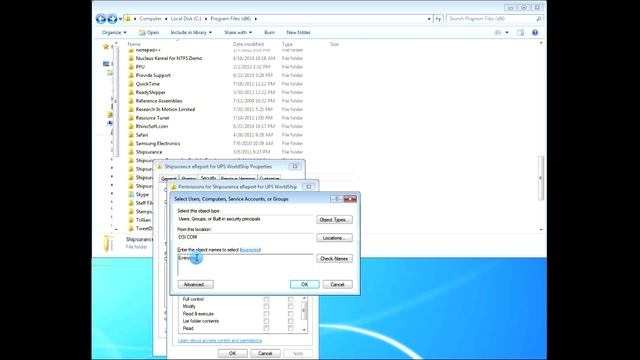Switch to the Customize tab in Properties
640x360 pixels.
269,179
